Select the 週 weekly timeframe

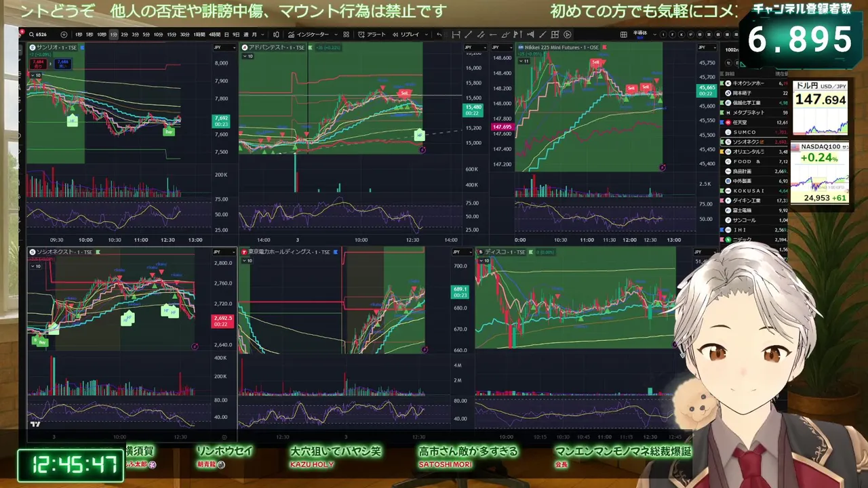click(245, 35)
